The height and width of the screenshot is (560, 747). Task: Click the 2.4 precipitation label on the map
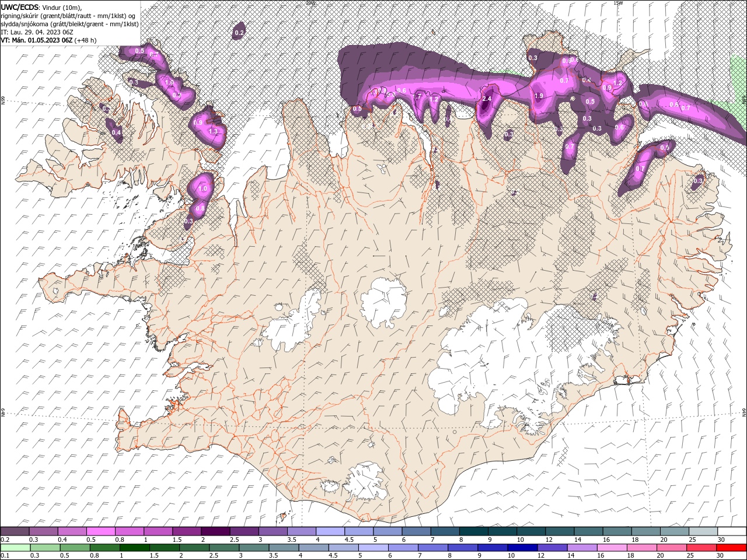486,99
